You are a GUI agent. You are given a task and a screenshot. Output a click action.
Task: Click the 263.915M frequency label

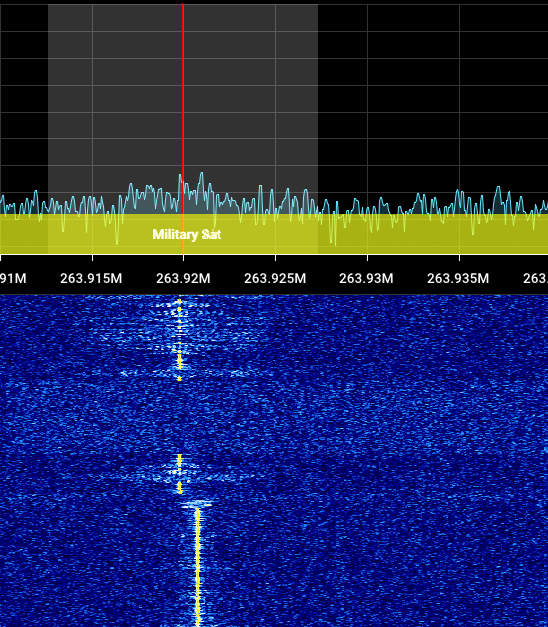(91, 278)
